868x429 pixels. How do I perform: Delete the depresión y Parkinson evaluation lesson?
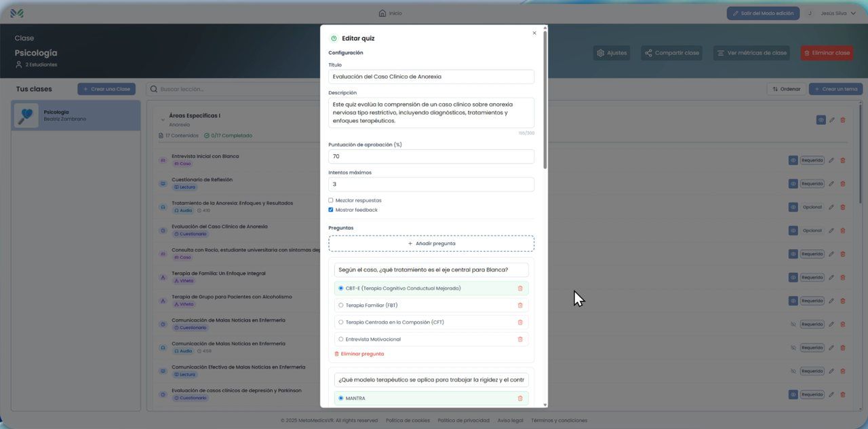click(843, 394)
